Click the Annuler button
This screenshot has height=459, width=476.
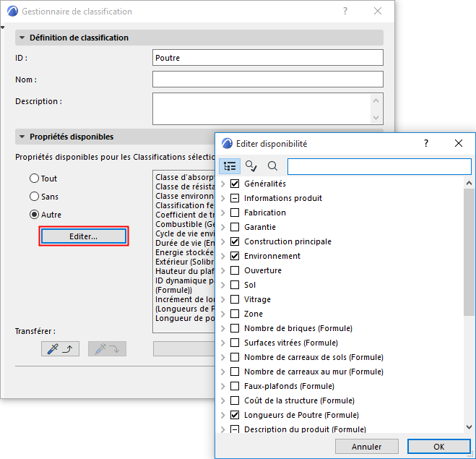pyautogui.click(x=367, y=447)
